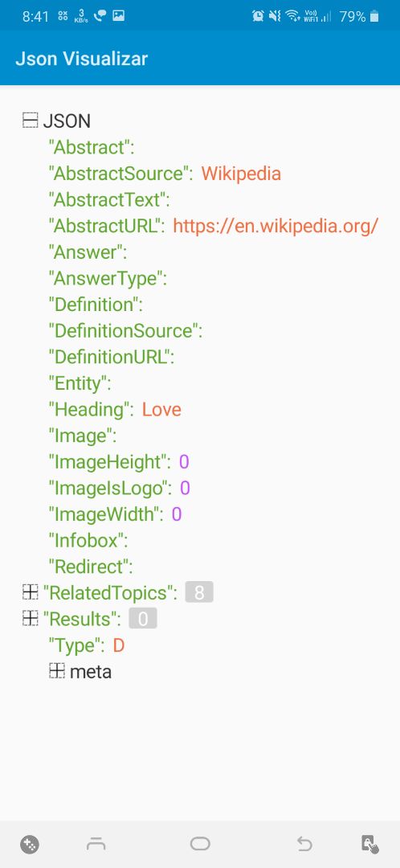Expand the "Results" array
This screenshot has width=400, height=868.
(x=30, y=619)
